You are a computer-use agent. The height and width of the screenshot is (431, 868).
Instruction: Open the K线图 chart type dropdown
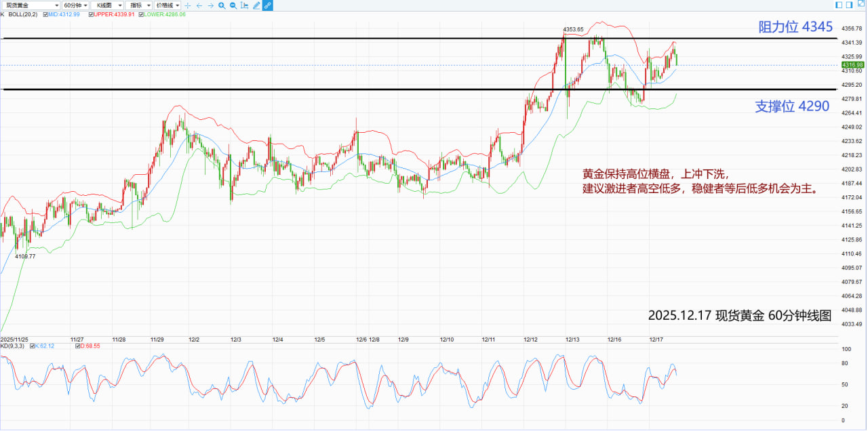pyautogui.click(x=106, y=5)
